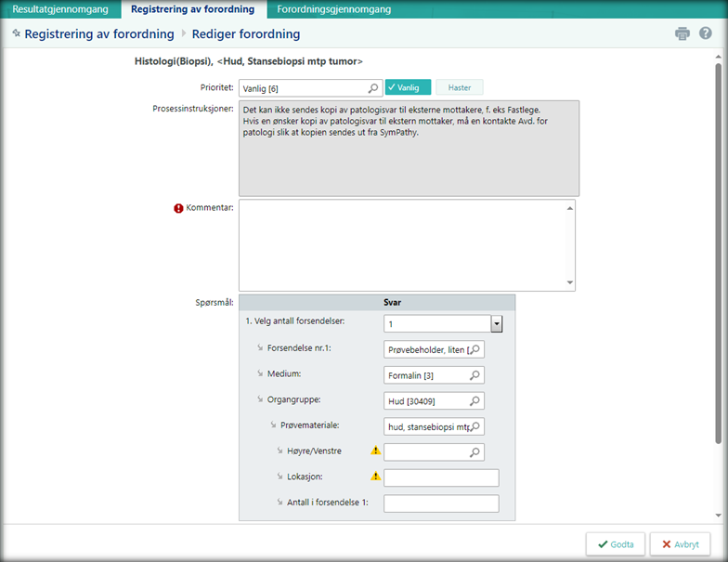Select the Vanlig priority toggle

pyautogui.click(x=409, y=87)
